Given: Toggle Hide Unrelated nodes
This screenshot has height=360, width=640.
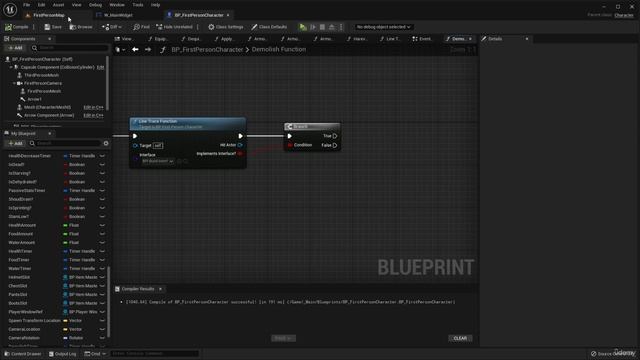Looking at the screenshot, I should click(x=174, y=27).
